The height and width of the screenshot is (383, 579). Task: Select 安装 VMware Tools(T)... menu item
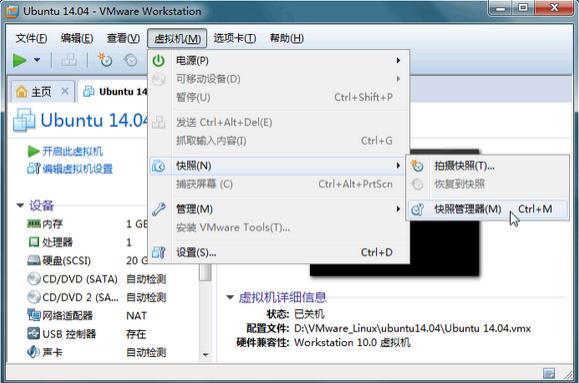[x=279, y=228]
